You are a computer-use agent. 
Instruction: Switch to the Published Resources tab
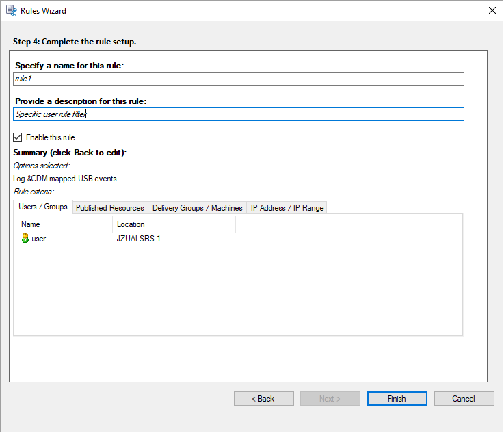pos(110,208)
